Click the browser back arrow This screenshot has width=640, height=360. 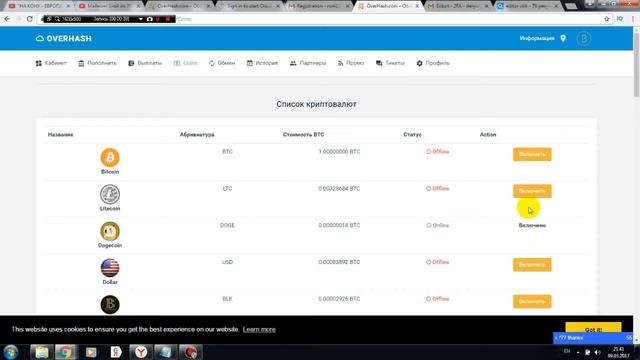tap(7, 19)
